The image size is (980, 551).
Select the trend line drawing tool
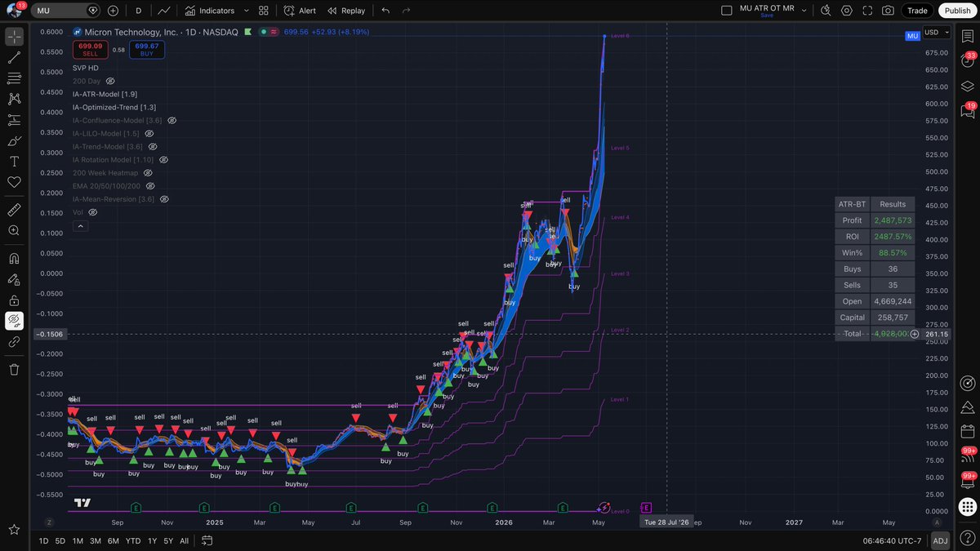coord(14,58)
